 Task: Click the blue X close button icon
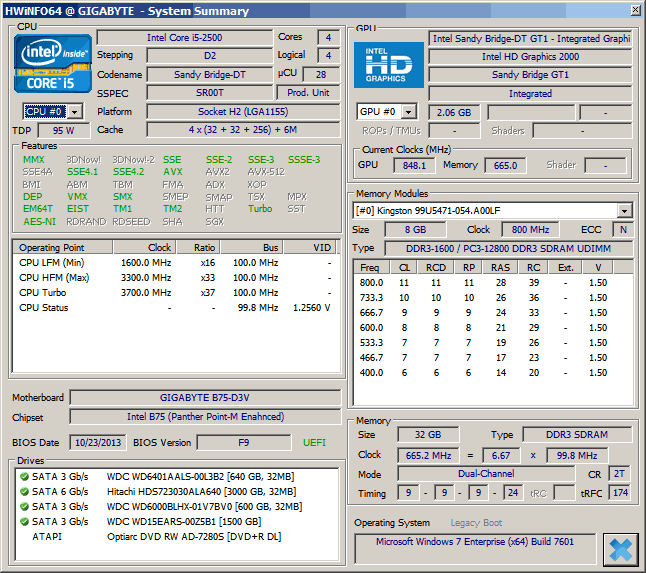click(x=620, y=549)
